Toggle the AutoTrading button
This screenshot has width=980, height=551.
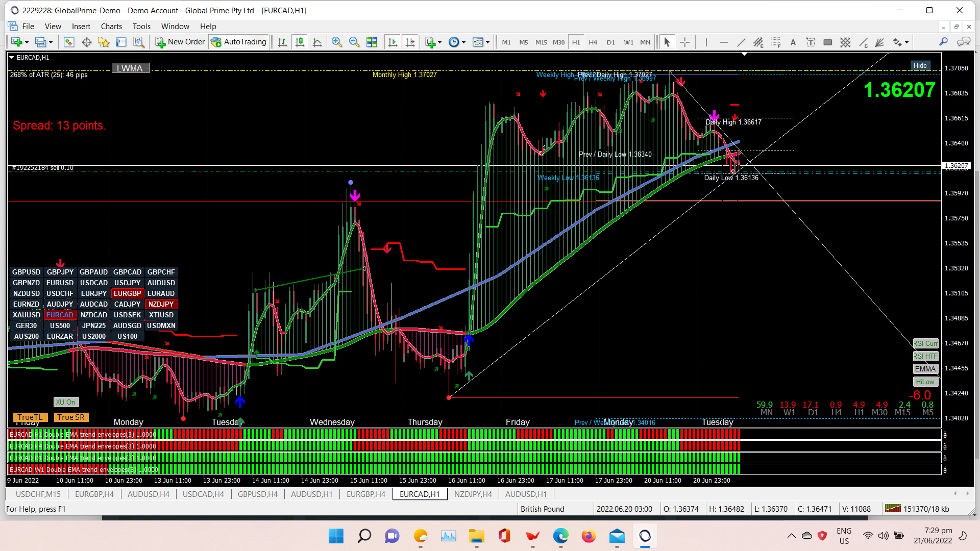pos(238,42)
